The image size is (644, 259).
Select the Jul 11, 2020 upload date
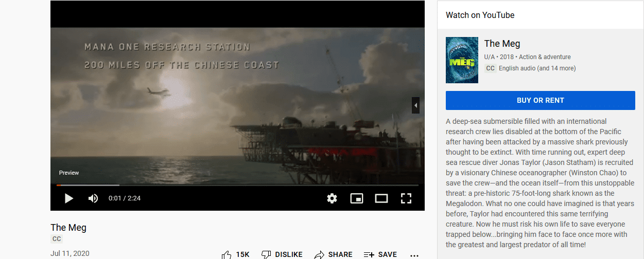point(70,254)
